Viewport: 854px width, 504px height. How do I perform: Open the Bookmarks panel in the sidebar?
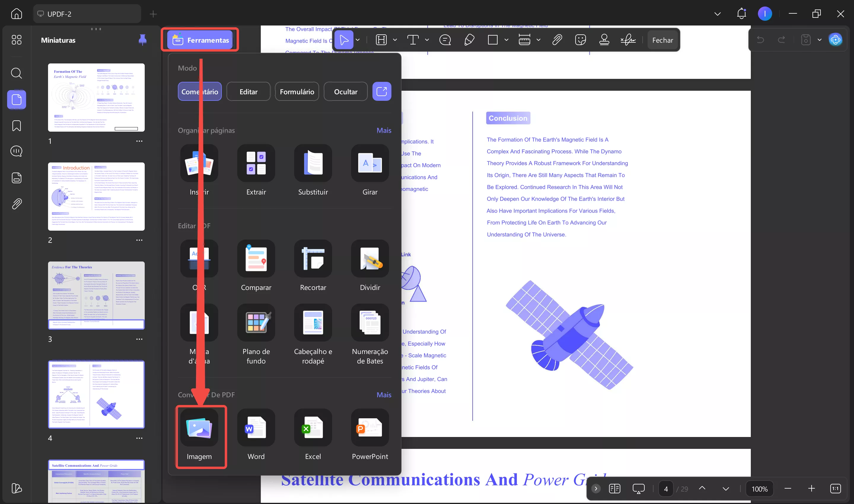coord(16,126)
